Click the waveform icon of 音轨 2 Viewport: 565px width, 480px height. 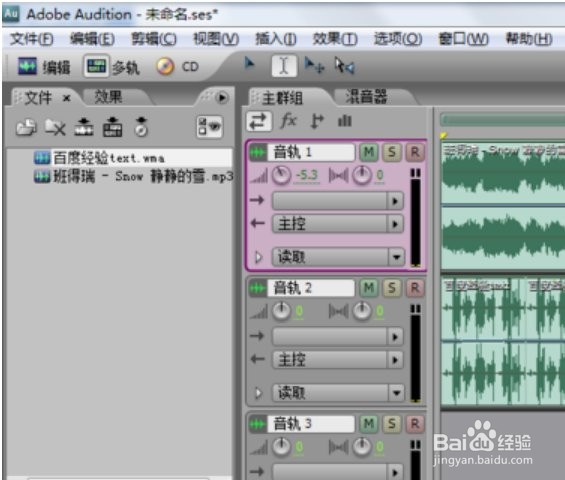pos(258,288)
